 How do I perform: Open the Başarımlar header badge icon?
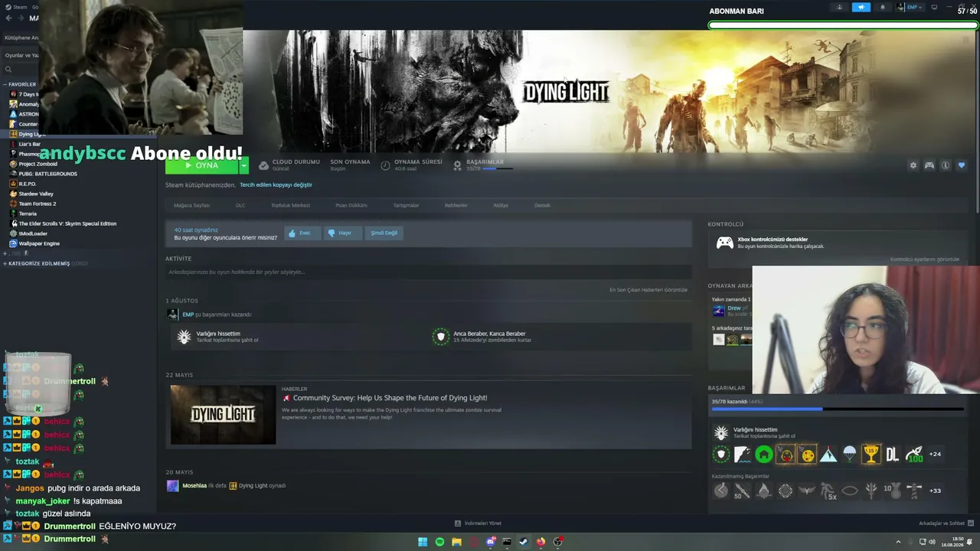[458, 165]
